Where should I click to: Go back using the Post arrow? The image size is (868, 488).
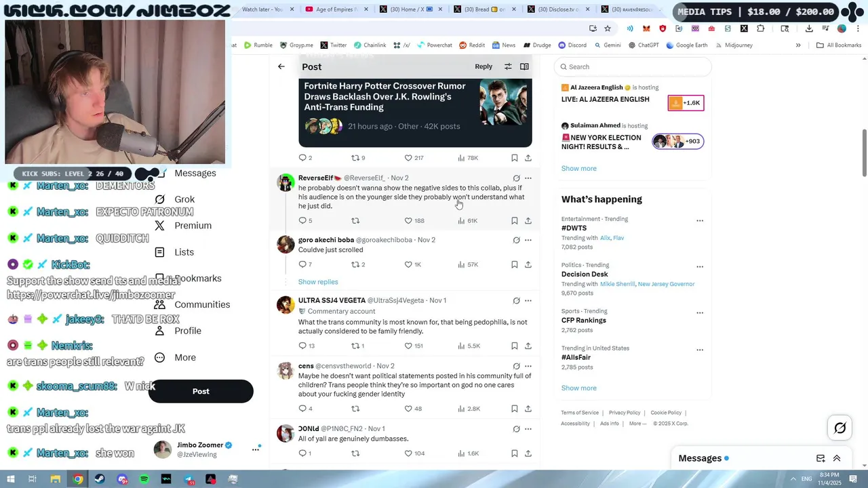point(281,66)
